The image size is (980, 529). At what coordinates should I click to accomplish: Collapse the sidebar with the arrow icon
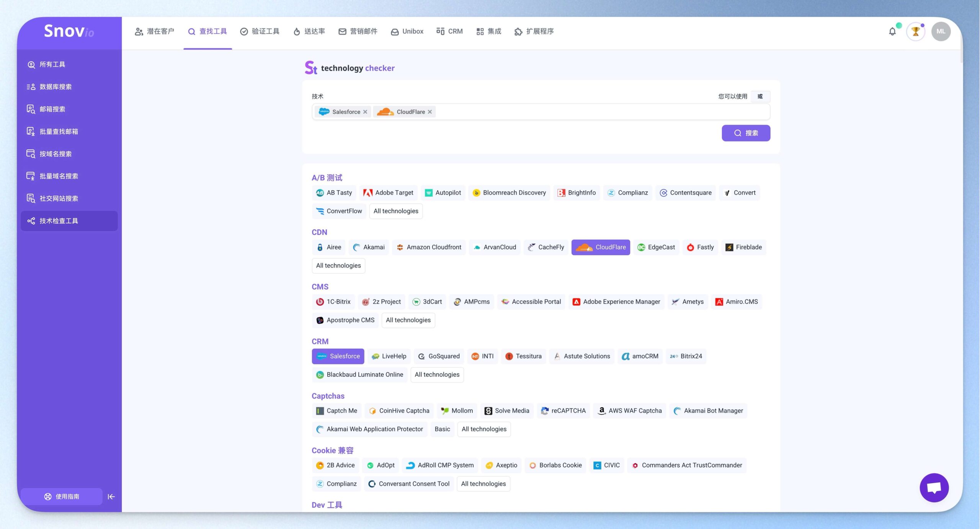(111, 496)
